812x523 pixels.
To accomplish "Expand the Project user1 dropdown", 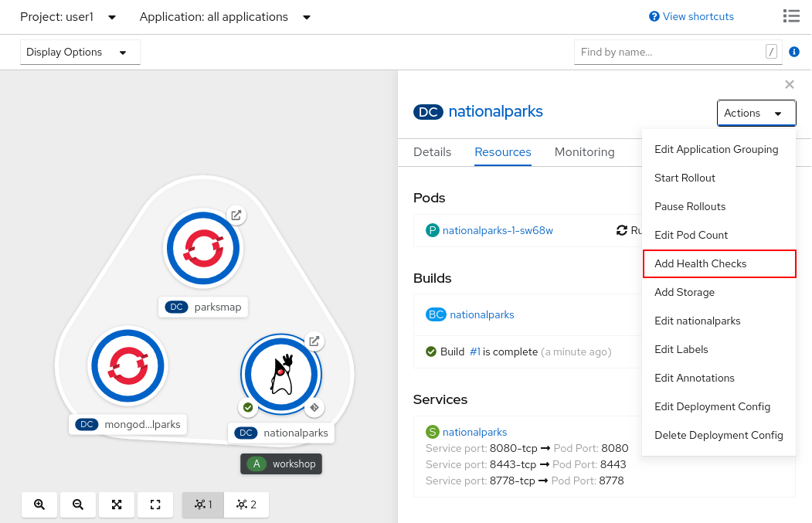I will tap(69, 17).
